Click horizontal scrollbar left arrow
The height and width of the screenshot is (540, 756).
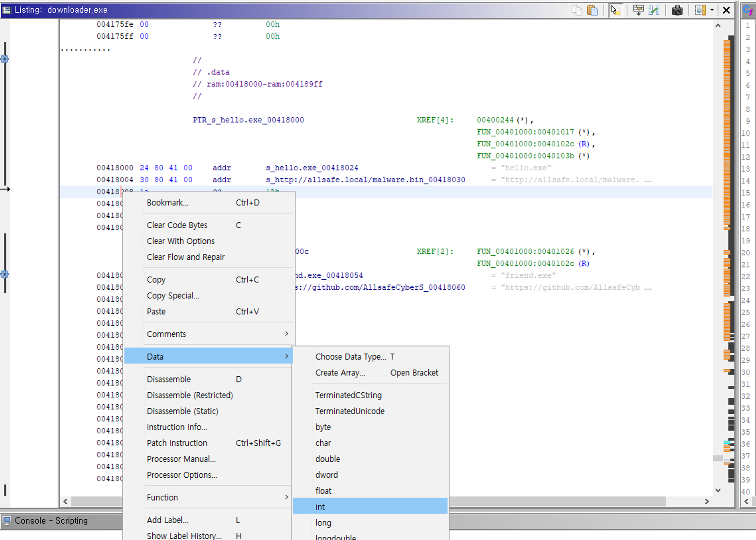tap(65, 501)
